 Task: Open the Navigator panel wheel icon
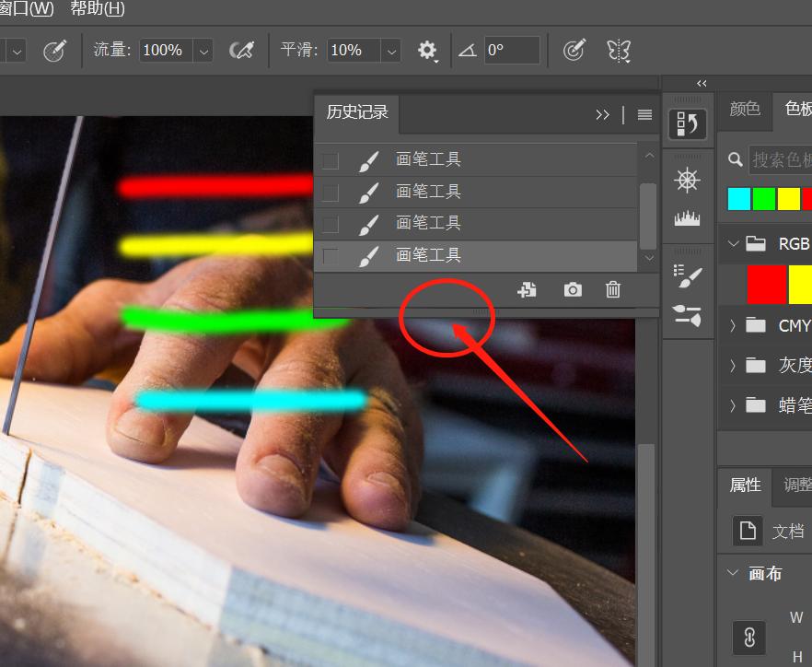pos(687,180)
